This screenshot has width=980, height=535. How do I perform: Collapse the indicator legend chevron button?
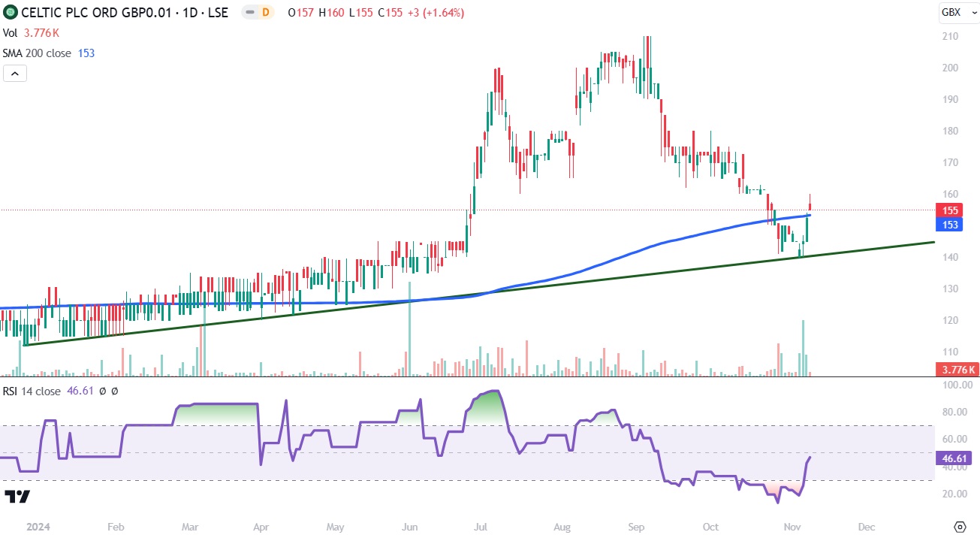(15, 73)
